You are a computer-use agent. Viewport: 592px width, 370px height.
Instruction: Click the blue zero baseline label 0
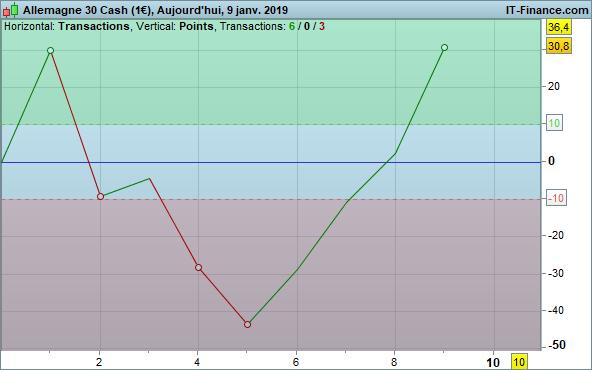coord(551,161)
